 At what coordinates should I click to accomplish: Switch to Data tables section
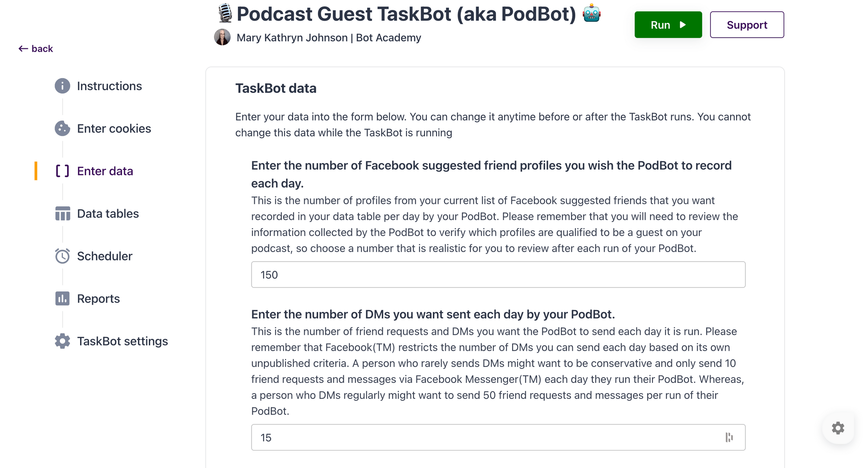click(108, 214)
